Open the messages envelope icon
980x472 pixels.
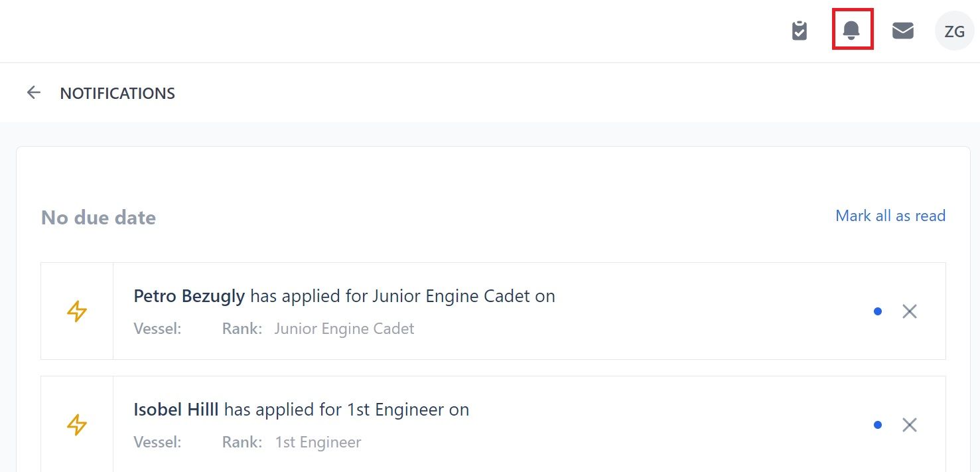(x=902, y=31)
